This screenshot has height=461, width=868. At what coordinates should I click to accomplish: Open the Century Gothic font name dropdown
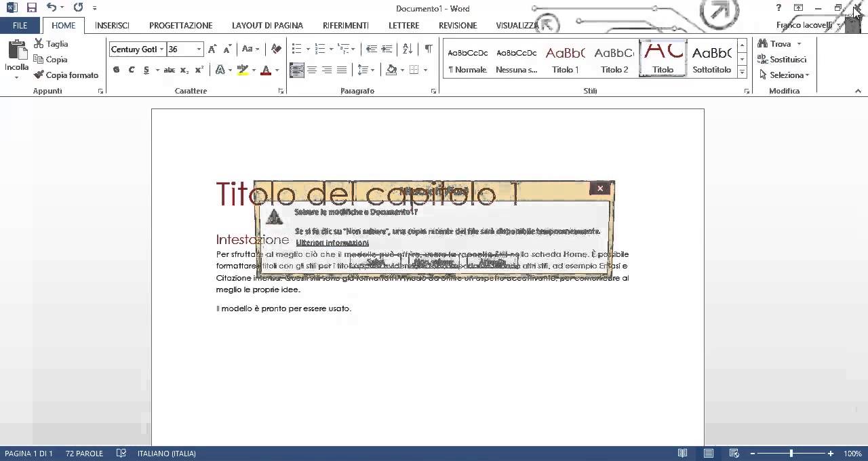click(x=162, y=49)
